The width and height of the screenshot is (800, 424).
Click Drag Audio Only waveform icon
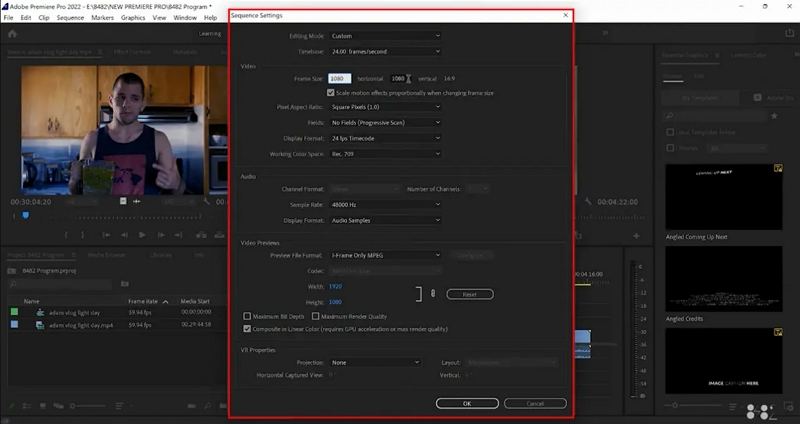(x=137, y=202)
